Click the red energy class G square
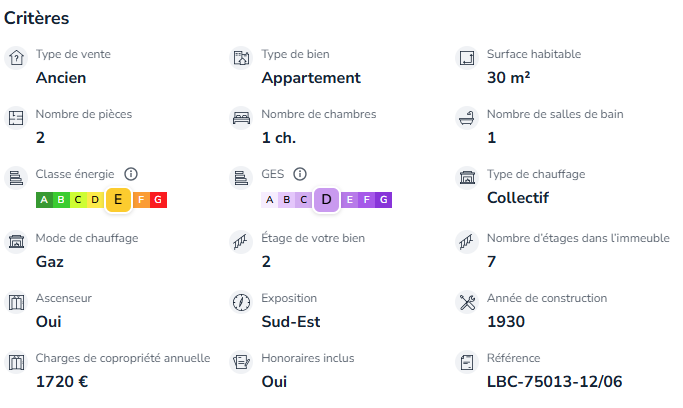 click(x=160, y=200)
